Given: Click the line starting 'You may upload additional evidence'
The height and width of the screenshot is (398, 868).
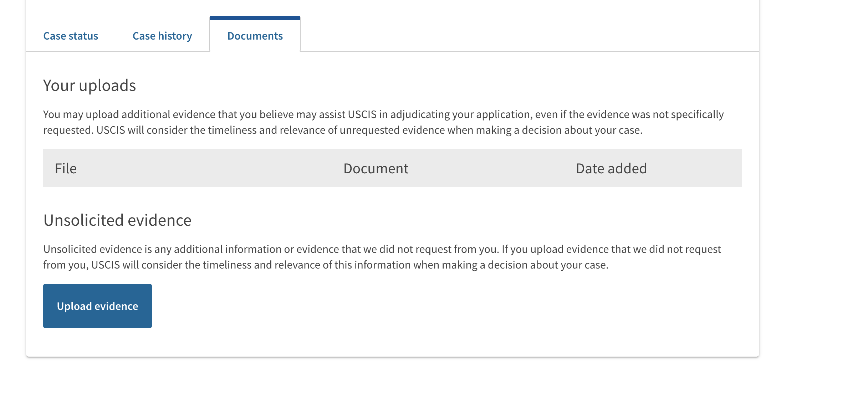Looking at the screenshot, I should tap(383, 114).
